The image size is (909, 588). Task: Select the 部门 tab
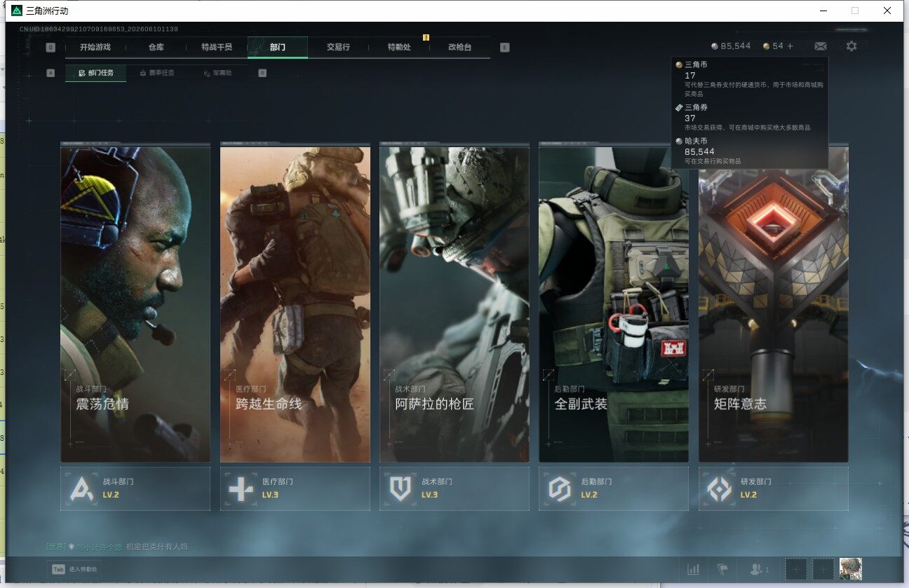pos(278,48)
